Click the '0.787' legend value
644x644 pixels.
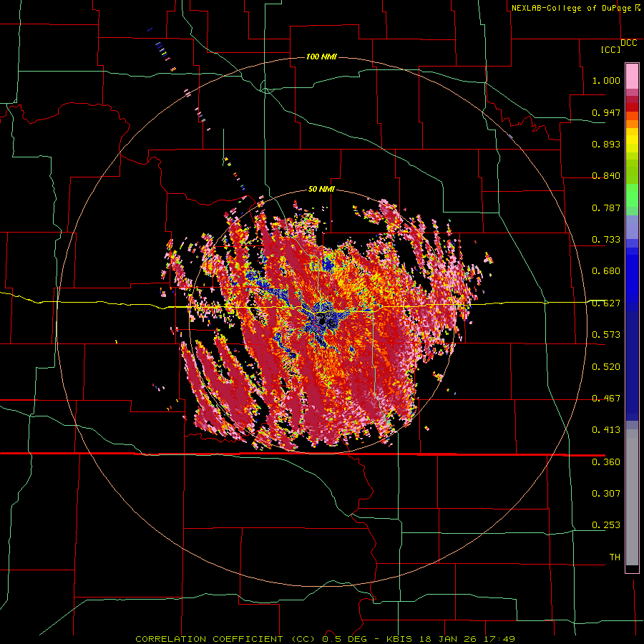[x=606, y=208]
